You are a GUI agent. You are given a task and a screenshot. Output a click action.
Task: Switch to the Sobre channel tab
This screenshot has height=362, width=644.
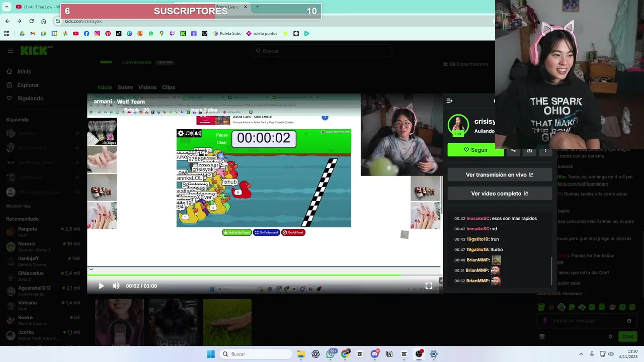[125, 87]
